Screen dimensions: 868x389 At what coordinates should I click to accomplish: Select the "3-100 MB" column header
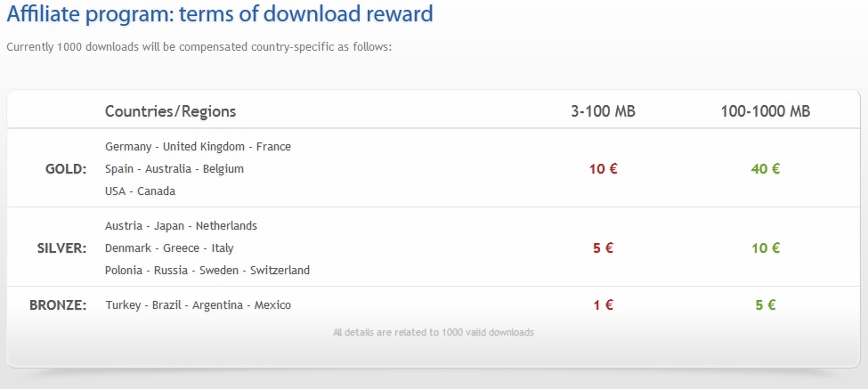(603, 111)
